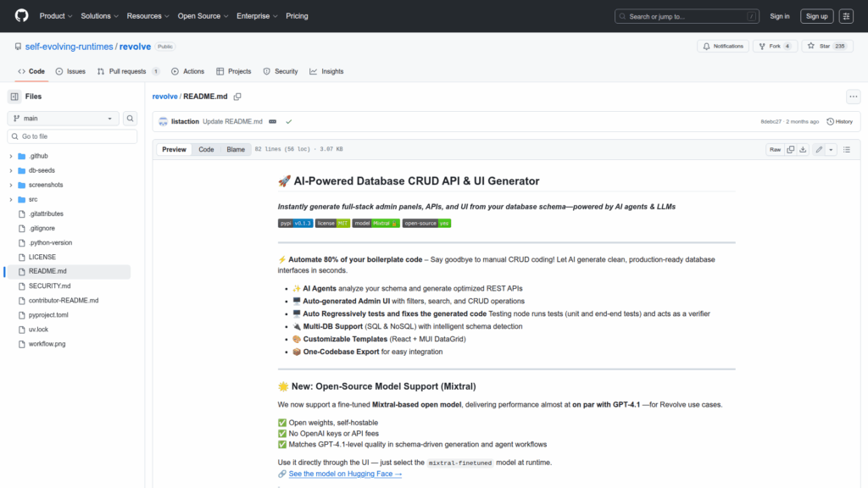Screen dimensions: 868x488
Task: Focus the Go to file field
Action: (x=72, y=136)
